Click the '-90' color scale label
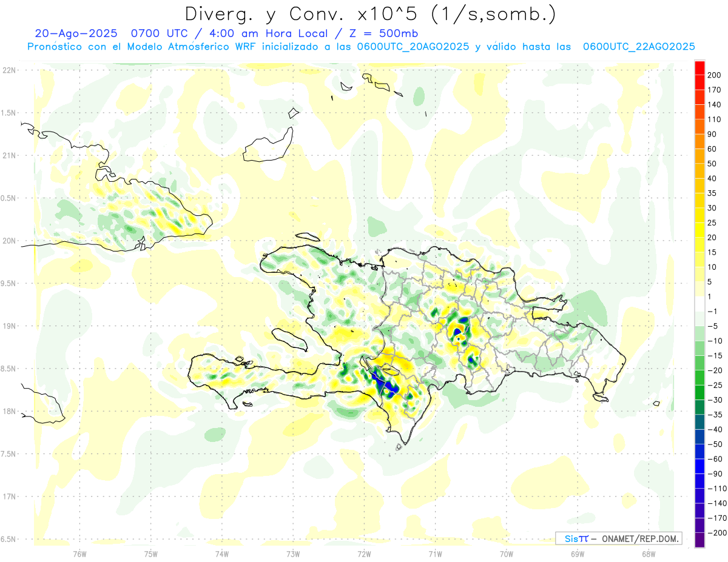Image resolution: width=728 pixels, height=562 pixels. (x=716, y=473)
